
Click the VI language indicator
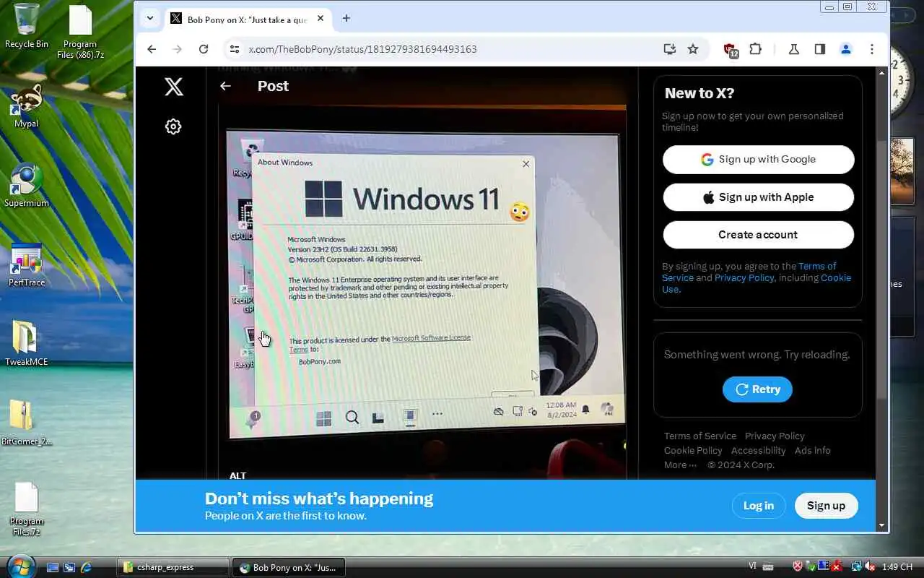point(753,567)
